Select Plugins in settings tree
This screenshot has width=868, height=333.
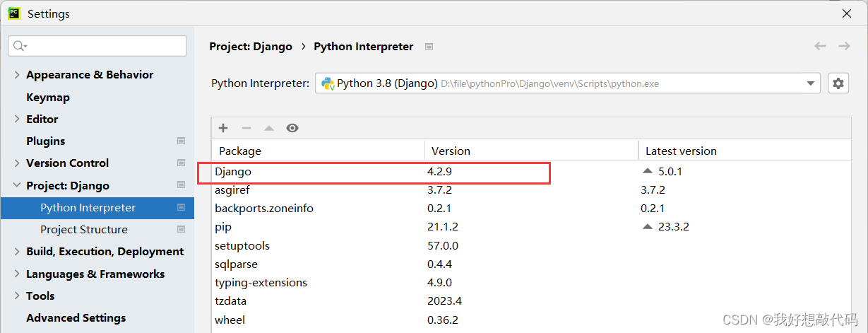(x=45, y=141)
